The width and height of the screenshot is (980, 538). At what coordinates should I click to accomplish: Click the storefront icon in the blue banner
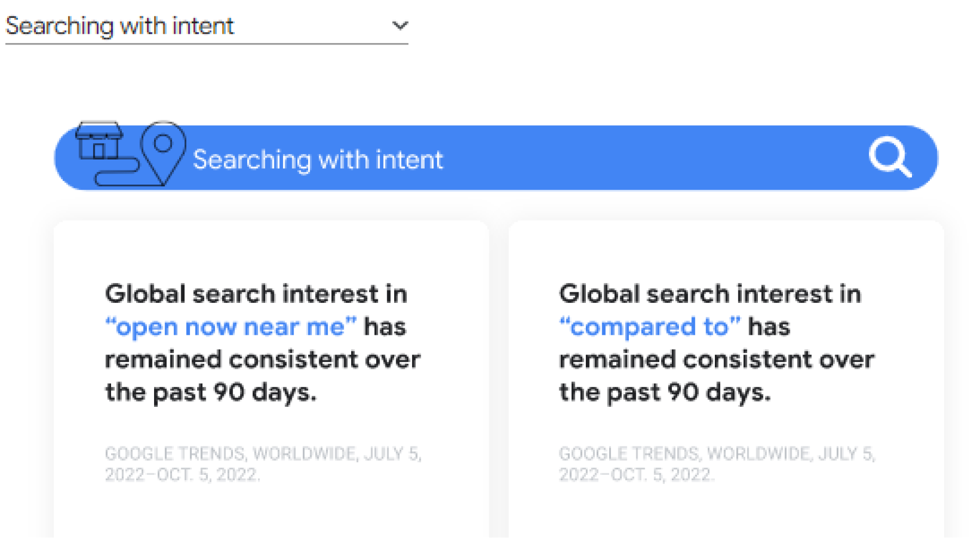99,141
